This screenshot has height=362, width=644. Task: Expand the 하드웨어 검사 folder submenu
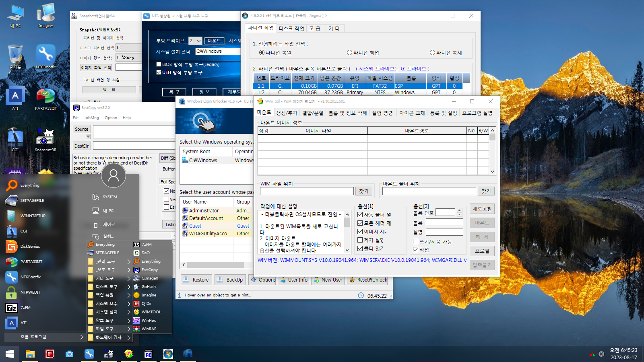(x=109, y=337)
